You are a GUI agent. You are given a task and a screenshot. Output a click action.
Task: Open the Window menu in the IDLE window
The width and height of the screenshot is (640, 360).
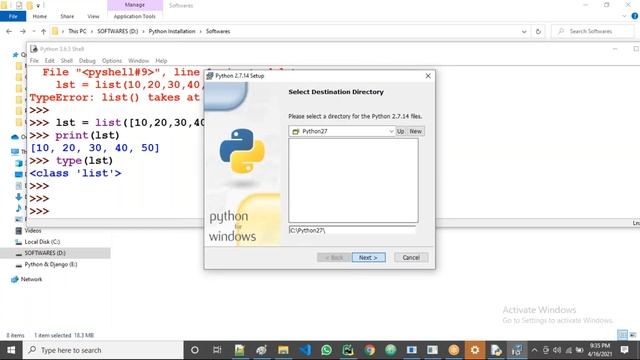coord(138,61)
